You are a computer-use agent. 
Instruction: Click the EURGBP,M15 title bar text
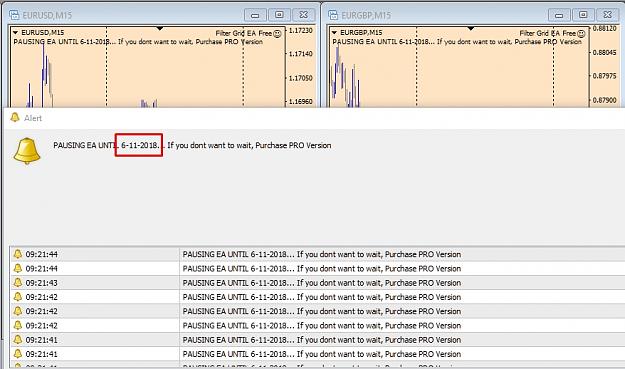click(x=366, y=15)
